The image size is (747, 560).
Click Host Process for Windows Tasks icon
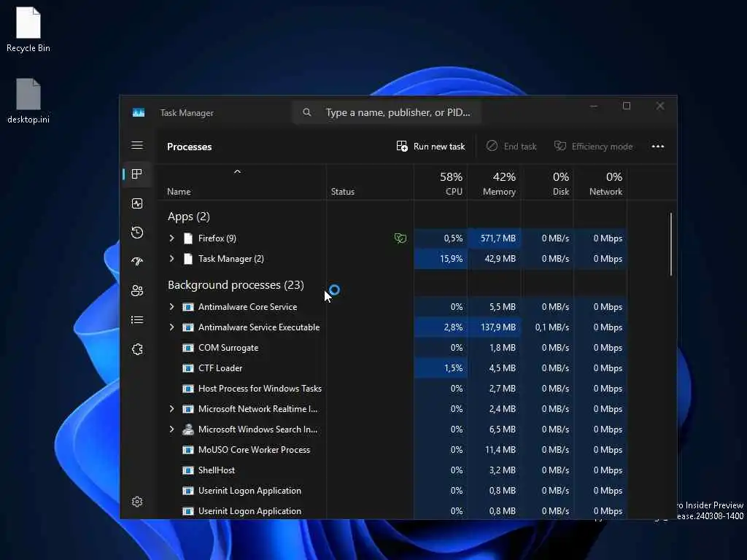tap(188, 389)
